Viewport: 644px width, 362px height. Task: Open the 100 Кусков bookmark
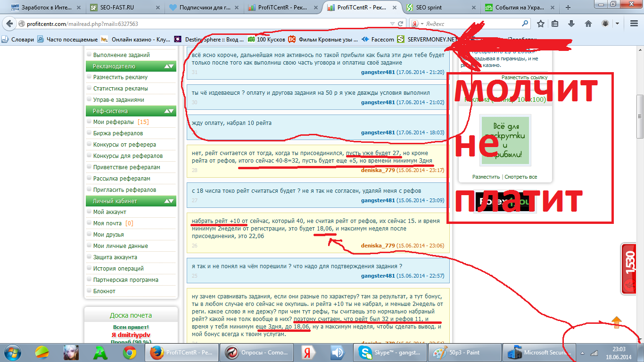click(x=266, y=40)
